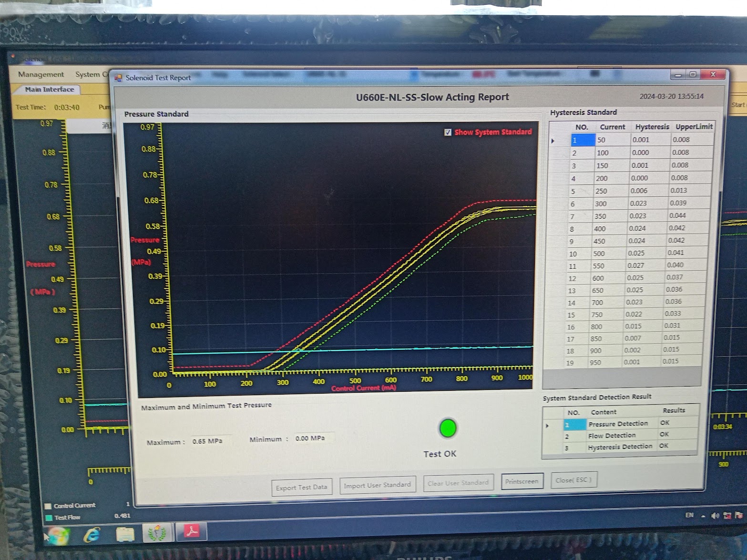
Task: Click the Maximum pressure 0.65 MPa field
Action: pyautogui.click(x=211, y=441)
